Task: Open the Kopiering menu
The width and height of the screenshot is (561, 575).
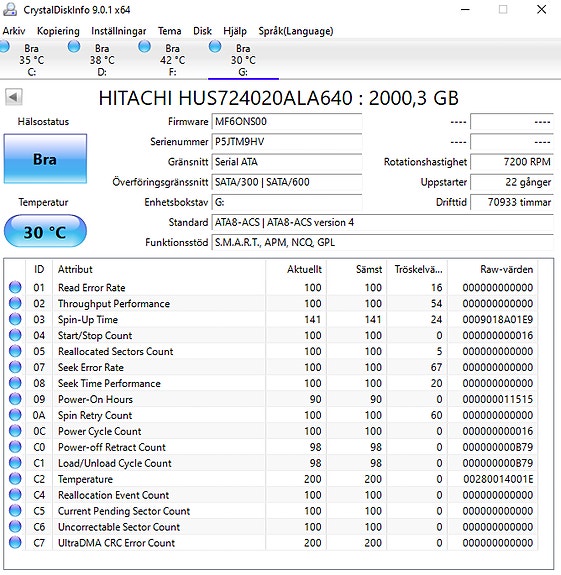Action: (x=58, y=31)
